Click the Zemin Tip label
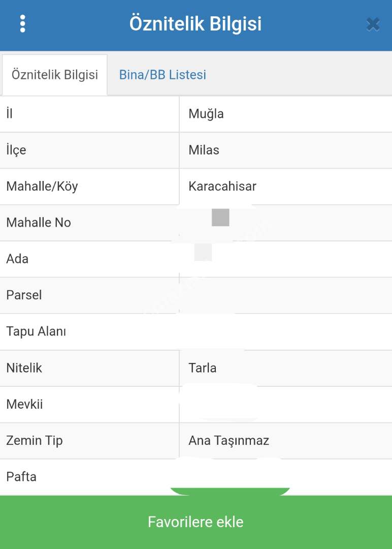 35,441
